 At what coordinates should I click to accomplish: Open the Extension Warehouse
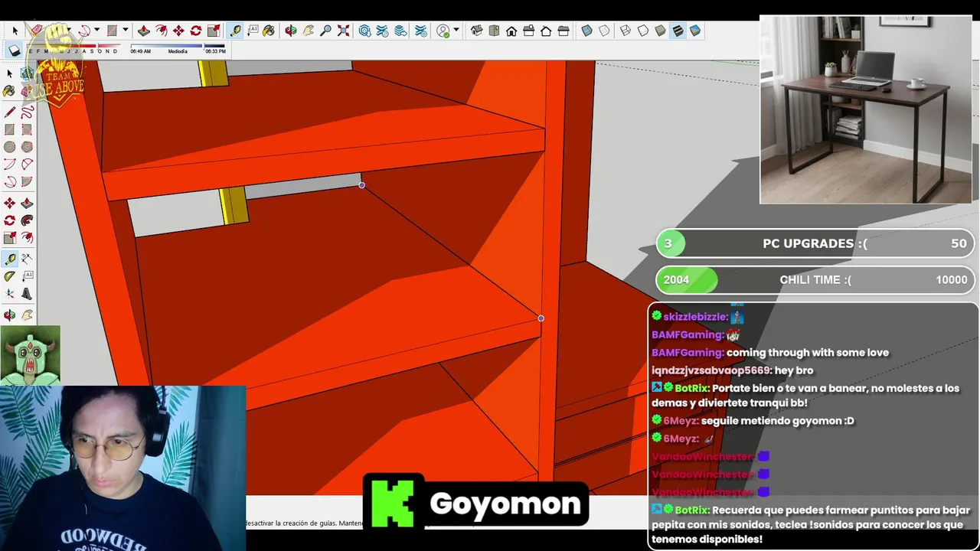[382, 31]
